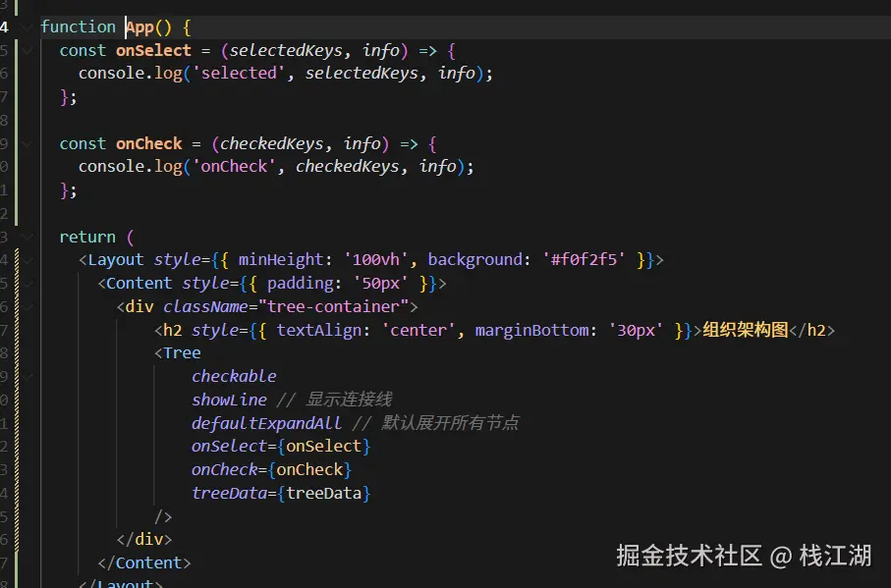Click the 'defaultExpandAll' prop
This screenshot has width=891, height=588.
tap(266, 423)
